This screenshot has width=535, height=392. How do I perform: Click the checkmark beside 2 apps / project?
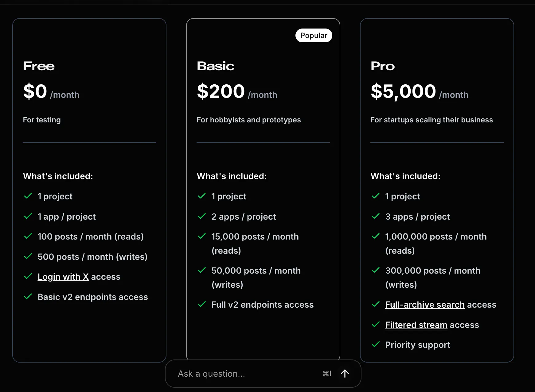[x=202, y=216]
